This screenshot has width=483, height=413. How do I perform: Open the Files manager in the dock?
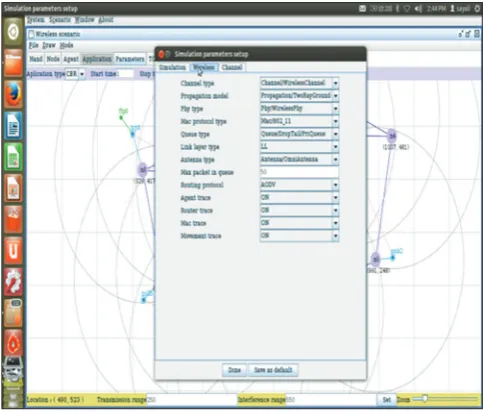click(13, 62)
